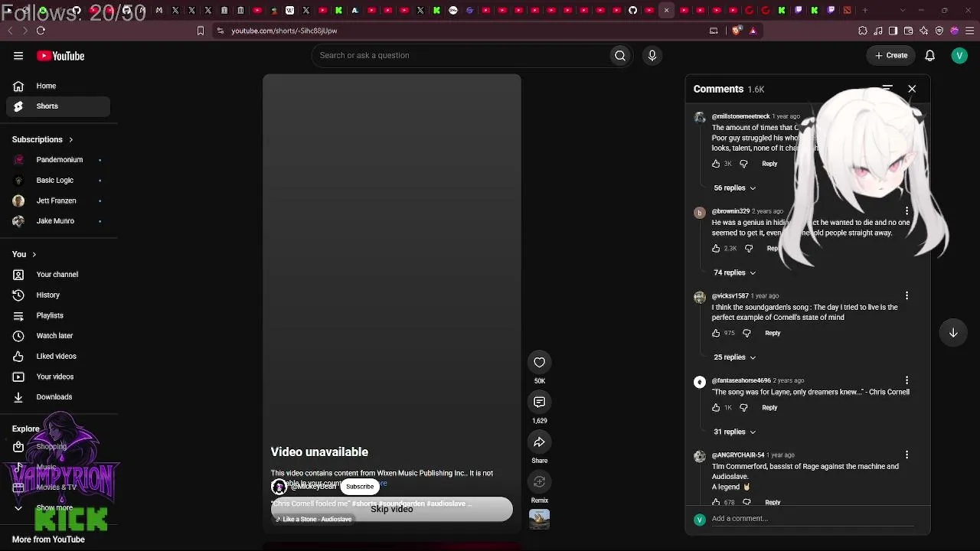Bookmark this page in the address bar

tap(201, 31)
